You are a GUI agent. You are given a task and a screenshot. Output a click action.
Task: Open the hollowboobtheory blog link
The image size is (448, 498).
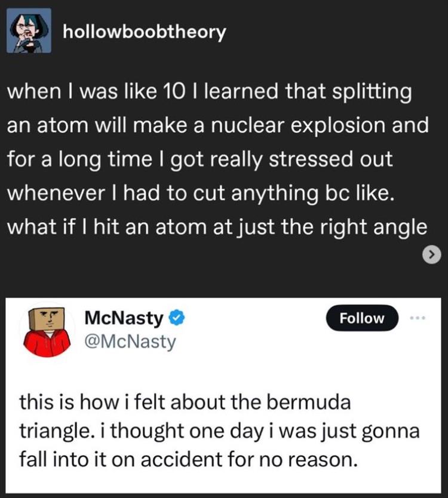(143, 32)
